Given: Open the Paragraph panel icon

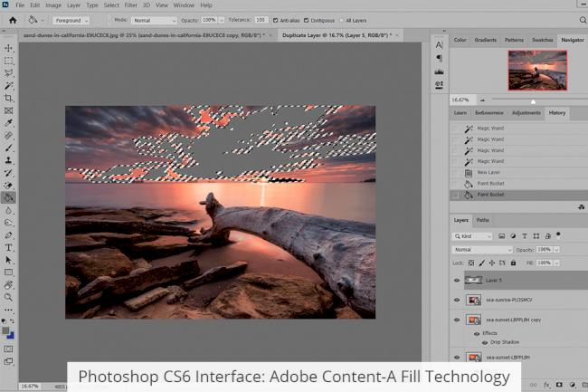Looking at the screenshot, I should (x=439, y=59).
